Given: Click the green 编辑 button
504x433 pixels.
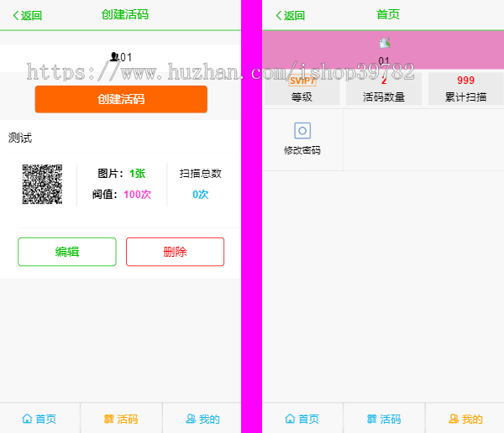Looking at the screenshot, I should click(x=67, y=252).
